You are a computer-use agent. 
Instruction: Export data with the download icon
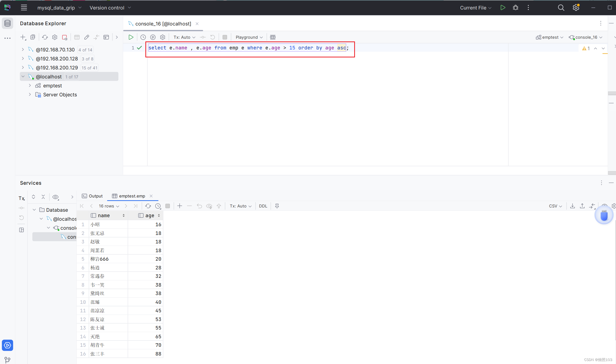(x=573, y=206)
